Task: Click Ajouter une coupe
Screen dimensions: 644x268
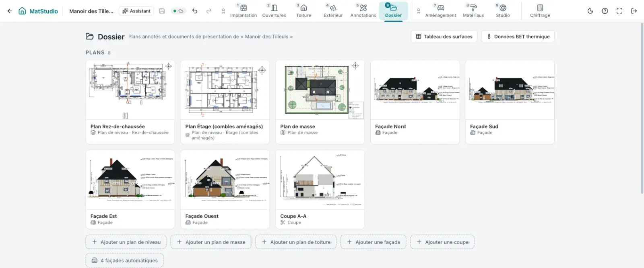Action: pyautogui.click(x=442, y=242)
